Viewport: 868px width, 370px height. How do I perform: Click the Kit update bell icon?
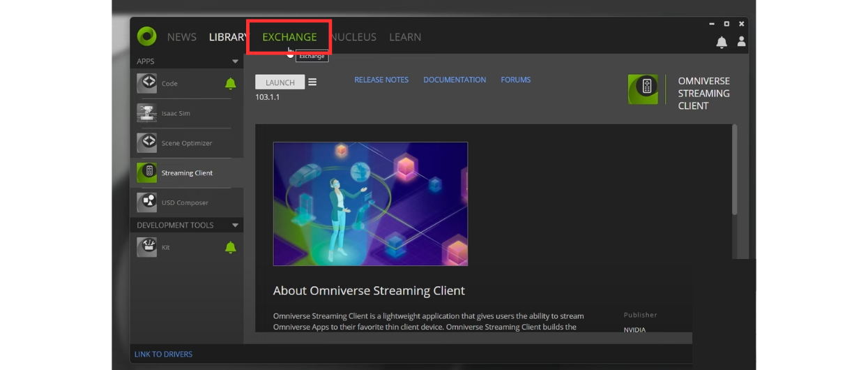(231, 247)
